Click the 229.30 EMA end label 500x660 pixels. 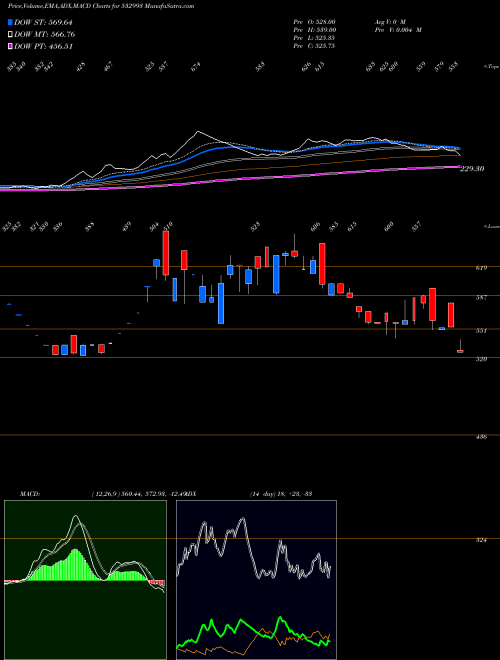[x=472, y=169]
